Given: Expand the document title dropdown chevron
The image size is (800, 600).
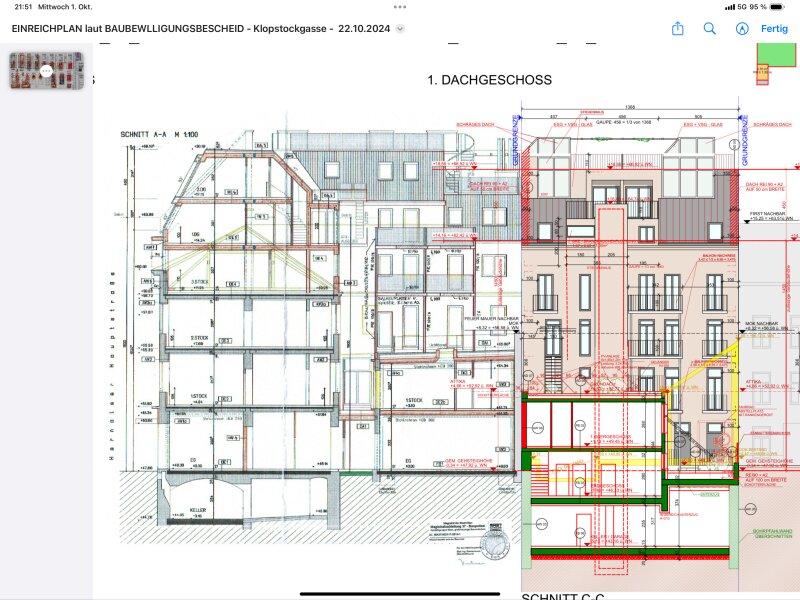Looking at the screenshot, I should click(x=400, y=29).
